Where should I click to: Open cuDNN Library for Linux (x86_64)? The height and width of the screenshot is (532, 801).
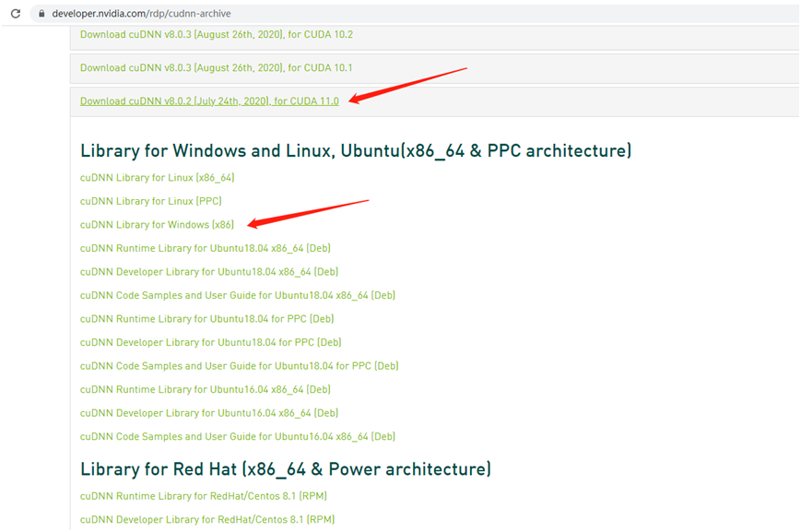(x=158, y=178)
